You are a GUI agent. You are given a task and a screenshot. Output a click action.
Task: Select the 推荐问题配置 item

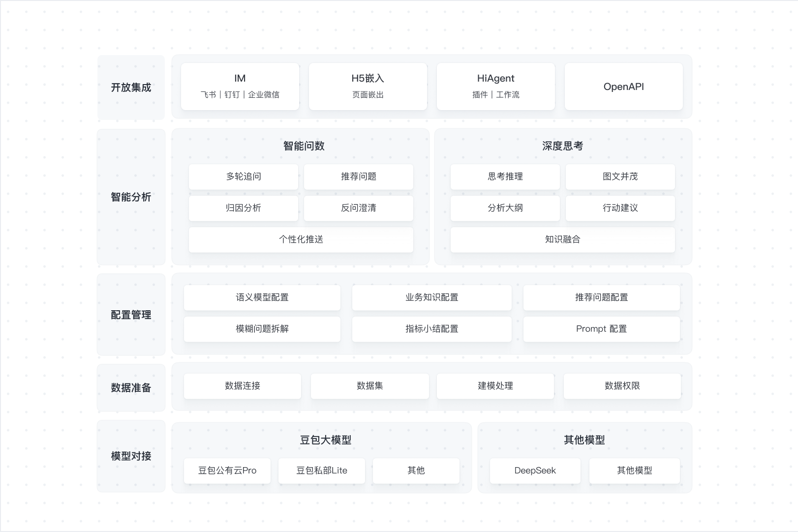(602, 297)
